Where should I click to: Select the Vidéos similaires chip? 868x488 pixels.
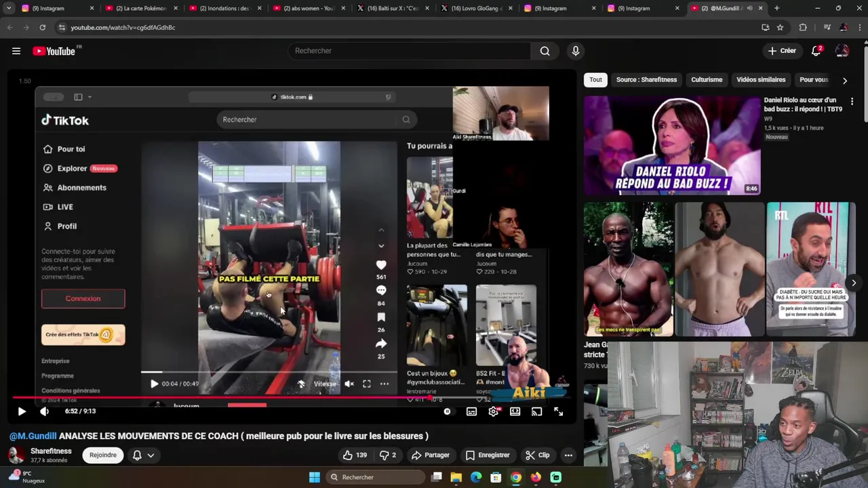tap(761, 79)
